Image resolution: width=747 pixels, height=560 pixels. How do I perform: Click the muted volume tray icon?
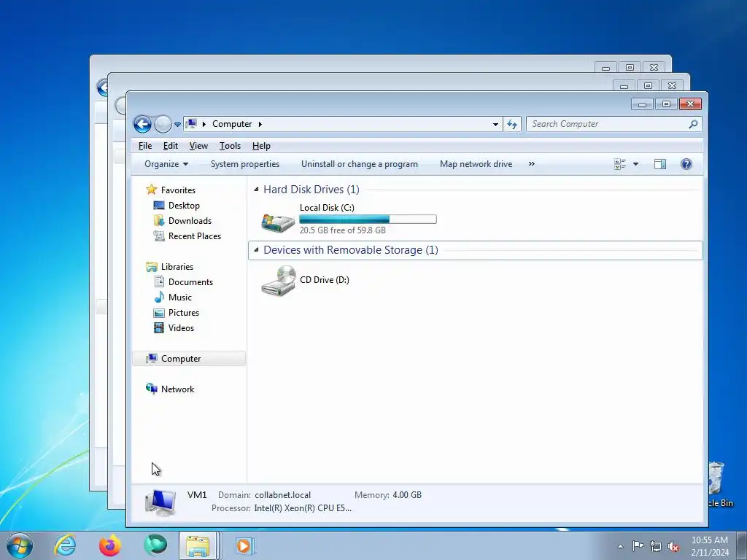673,546
